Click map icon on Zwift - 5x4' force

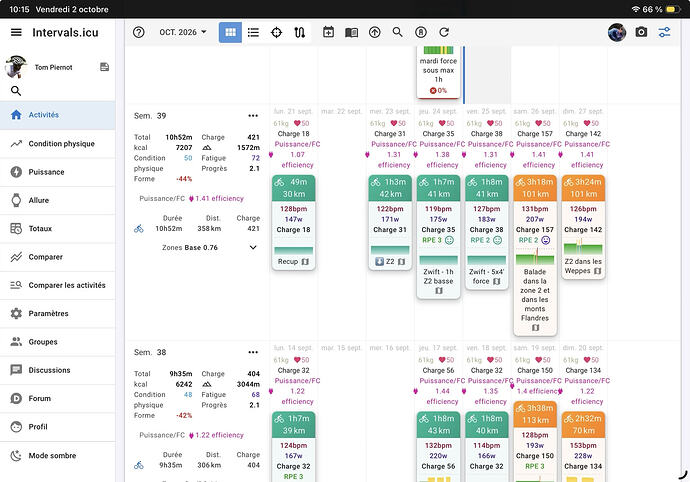tap(496, 281)
